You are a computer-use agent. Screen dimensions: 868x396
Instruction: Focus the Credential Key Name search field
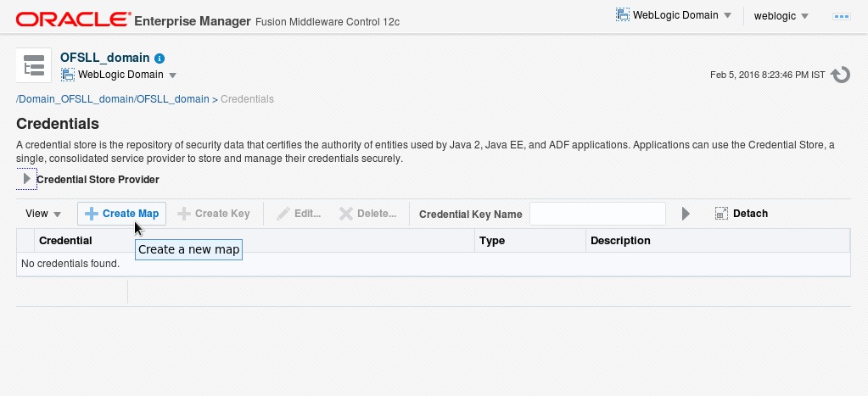click(597, 214)
